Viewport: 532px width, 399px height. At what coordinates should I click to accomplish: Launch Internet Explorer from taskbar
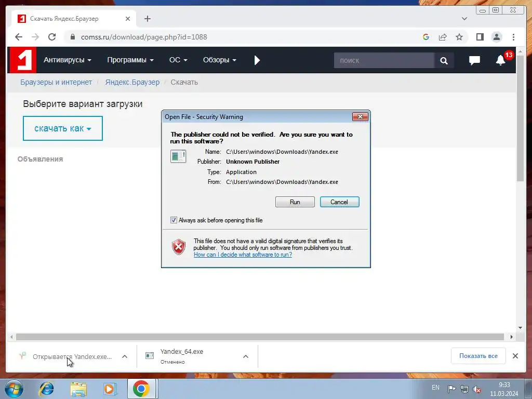tap(46, 389)
